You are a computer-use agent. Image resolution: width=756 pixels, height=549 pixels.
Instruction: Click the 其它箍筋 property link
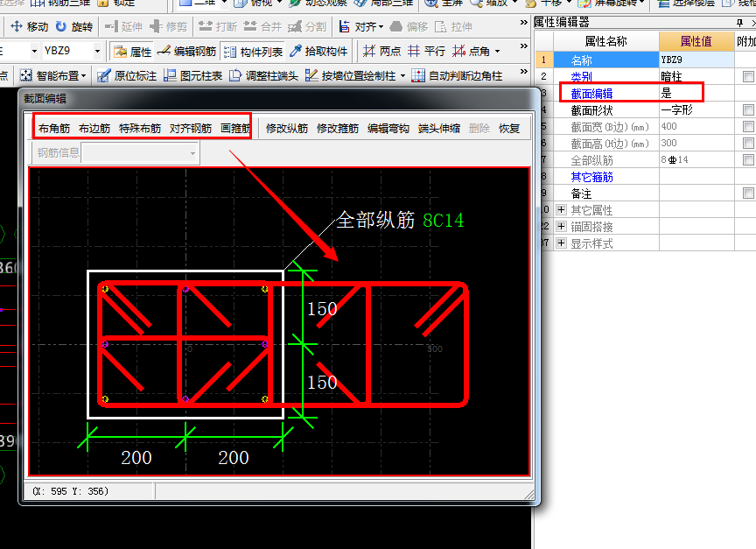pos(592,177)
